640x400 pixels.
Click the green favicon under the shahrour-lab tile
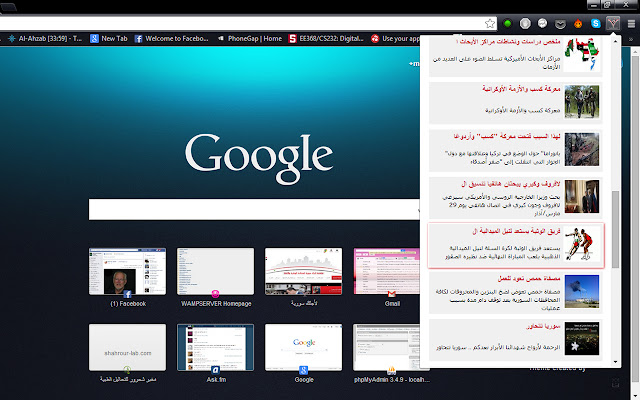pyautogui.click(x=127, y=370)
